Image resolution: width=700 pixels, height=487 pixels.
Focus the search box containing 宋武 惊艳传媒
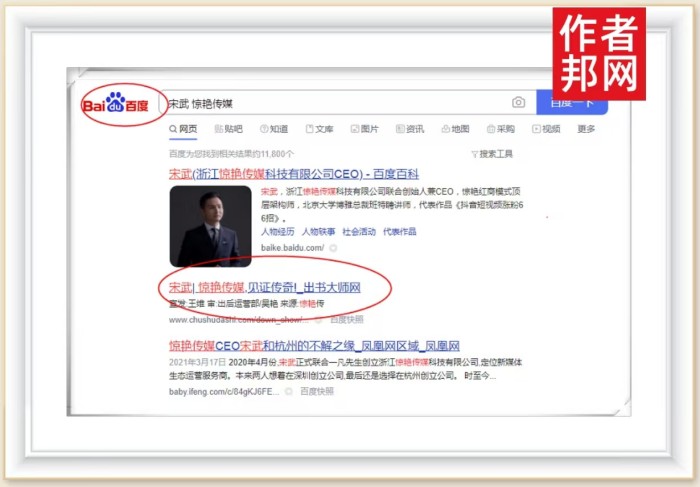pyautogui.click(x=330, y=103)
